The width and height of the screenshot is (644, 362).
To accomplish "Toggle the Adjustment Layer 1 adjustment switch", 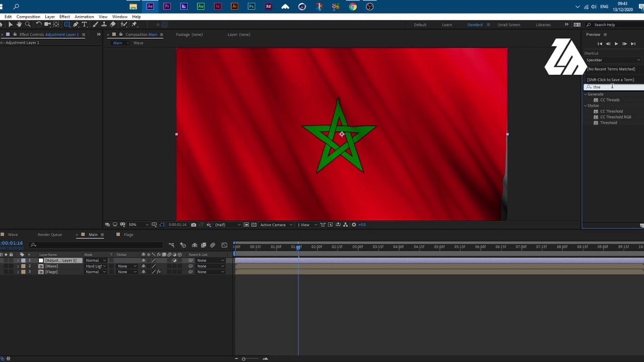I will click(x=175, y=260).
